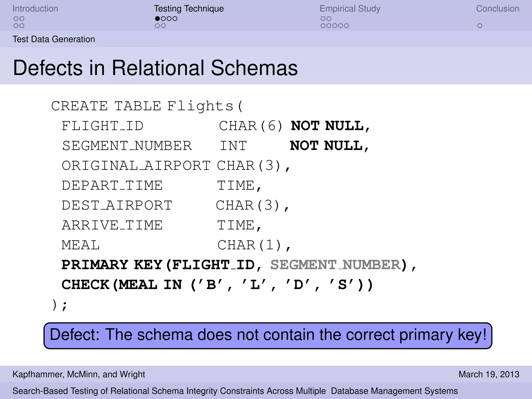
Task: Click the FLIGHT_ID column name
Action: pos(103,126)
